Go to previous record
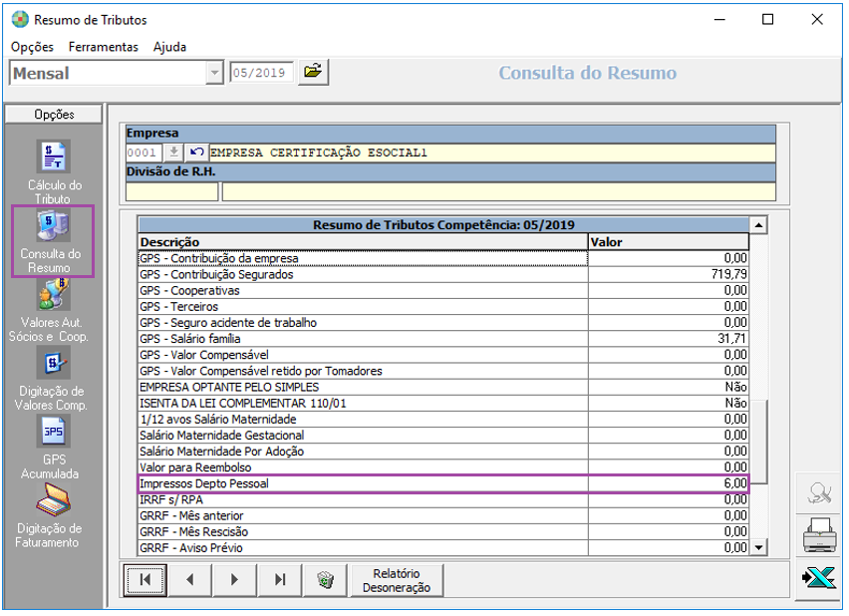This screenshot has height=616, width=849. coord(190,580)
